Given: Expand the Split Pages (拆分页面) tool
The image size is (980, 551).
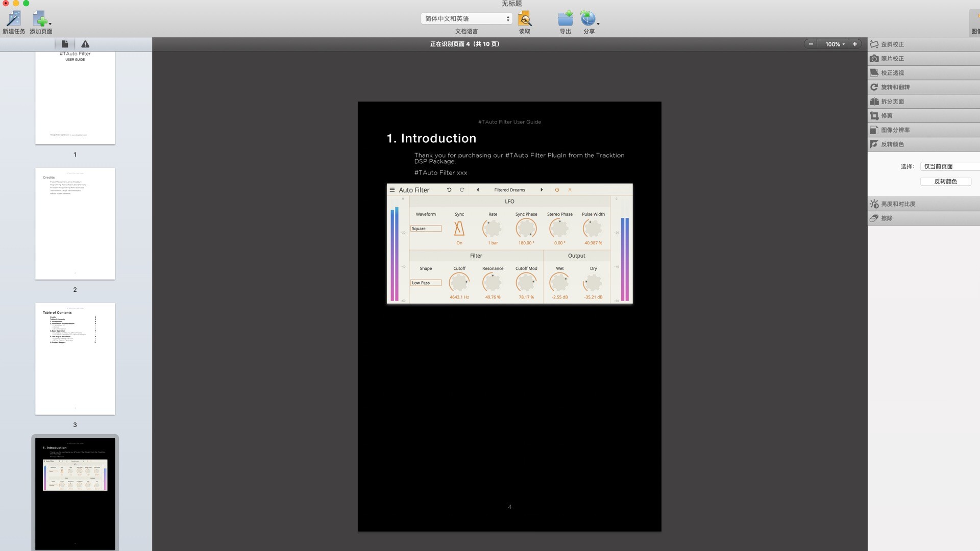Looking at the screenshot, I should click(924, 101).
